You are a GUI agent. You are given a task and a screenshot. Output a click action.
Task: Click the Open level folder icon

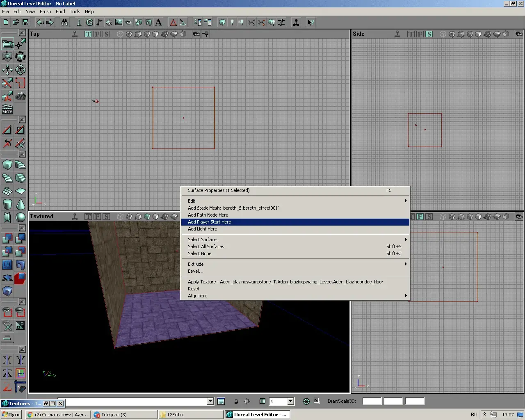click(x=16, y=22)
